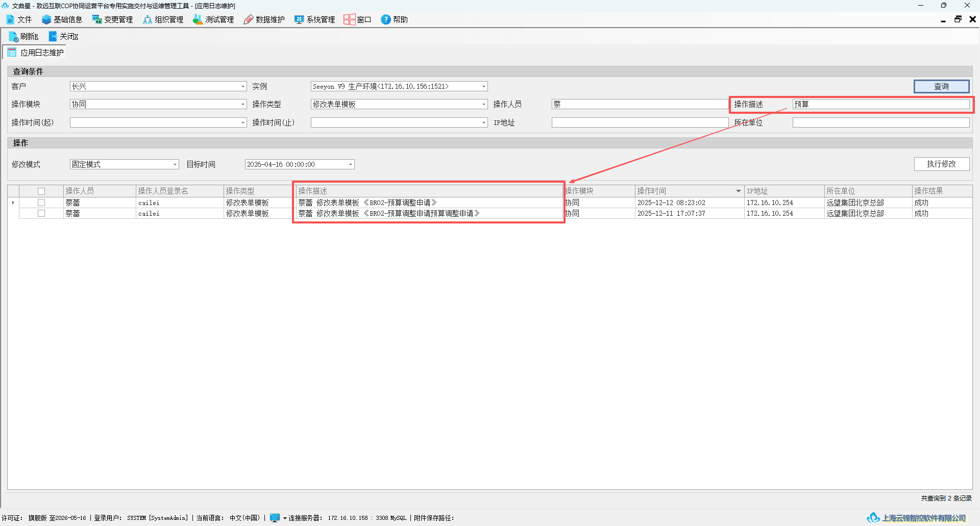This screenshot has height=526, width=980.
Task: Click the 执行修改 button
Action: (x=941, y=164)
